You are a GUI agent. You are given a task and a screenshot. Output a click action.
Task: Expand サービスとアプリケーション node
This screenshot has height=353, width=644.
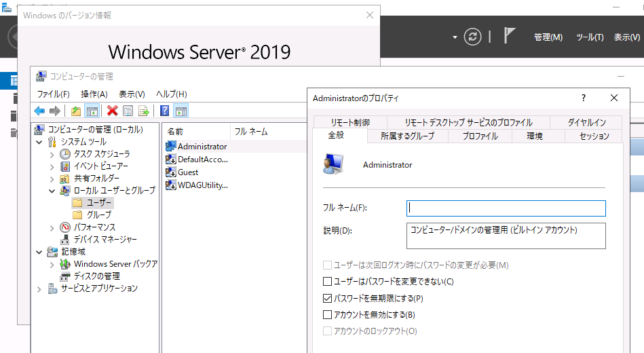(39, 289)
